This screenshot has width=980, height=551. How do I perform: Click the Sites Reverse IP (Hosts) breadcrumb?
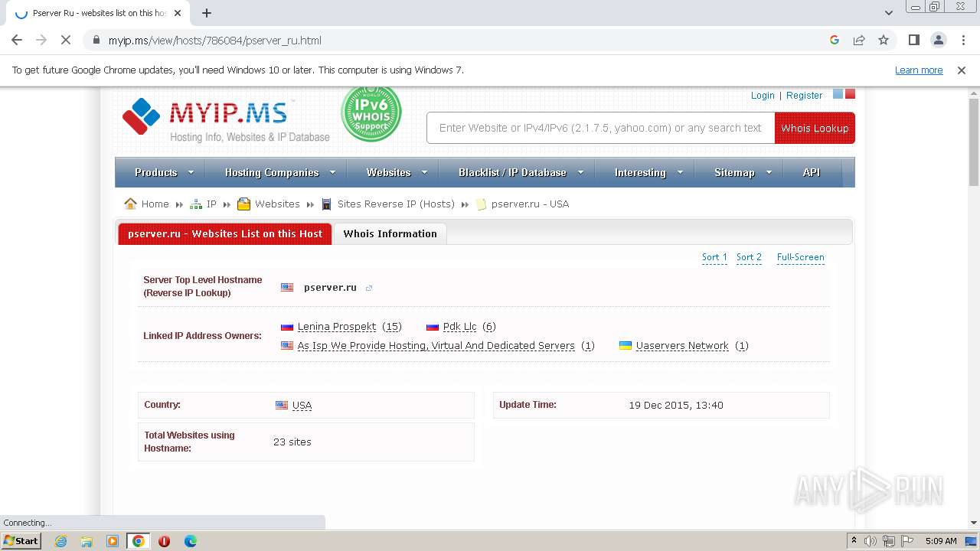[396, 204]
